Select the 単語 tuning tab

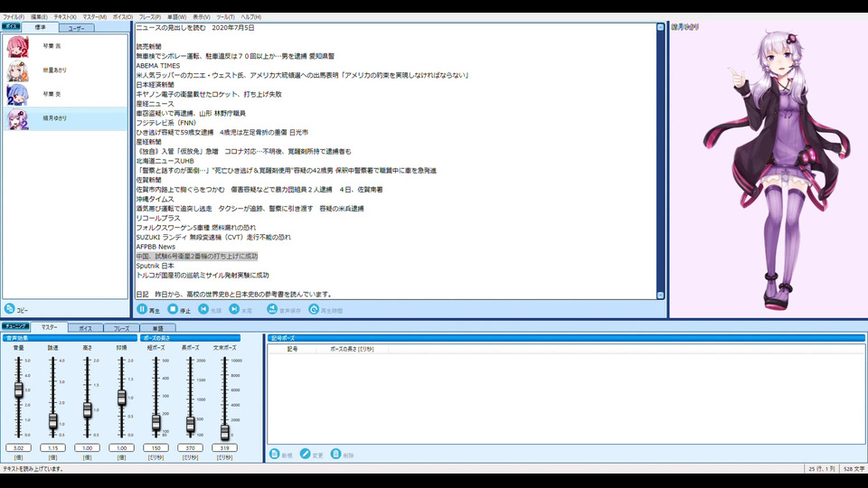tap(157, 328)
